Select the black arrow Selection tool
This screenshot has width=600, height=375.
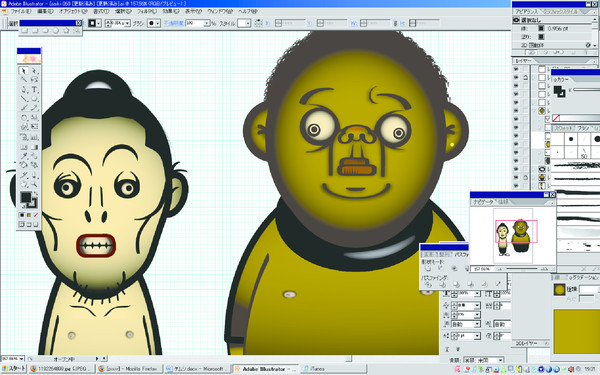click(x=24, y=71)
